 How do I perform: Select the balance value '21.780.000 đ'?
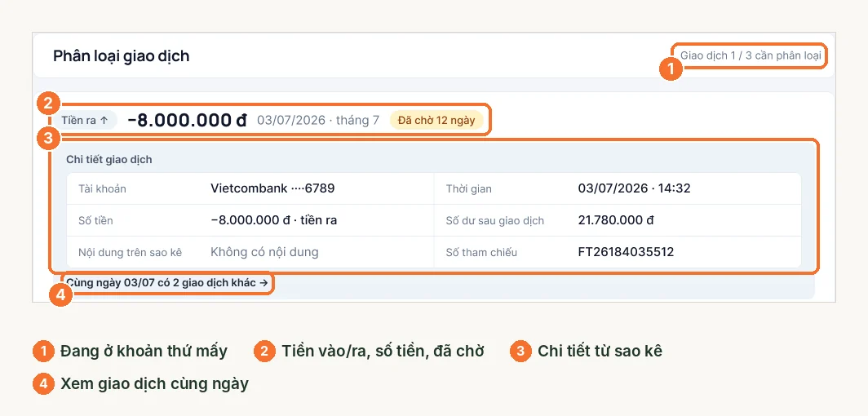[x=616, y=220]
